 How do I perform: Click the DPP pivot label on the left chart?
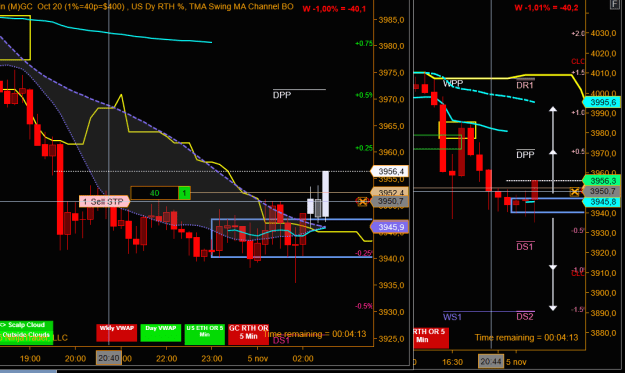[x=282, y=95]
